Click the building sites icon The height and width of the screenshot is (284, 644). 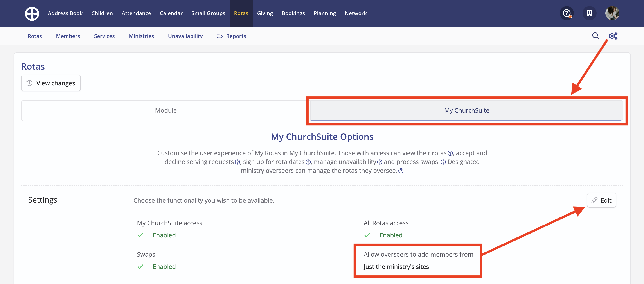[590, 13]
